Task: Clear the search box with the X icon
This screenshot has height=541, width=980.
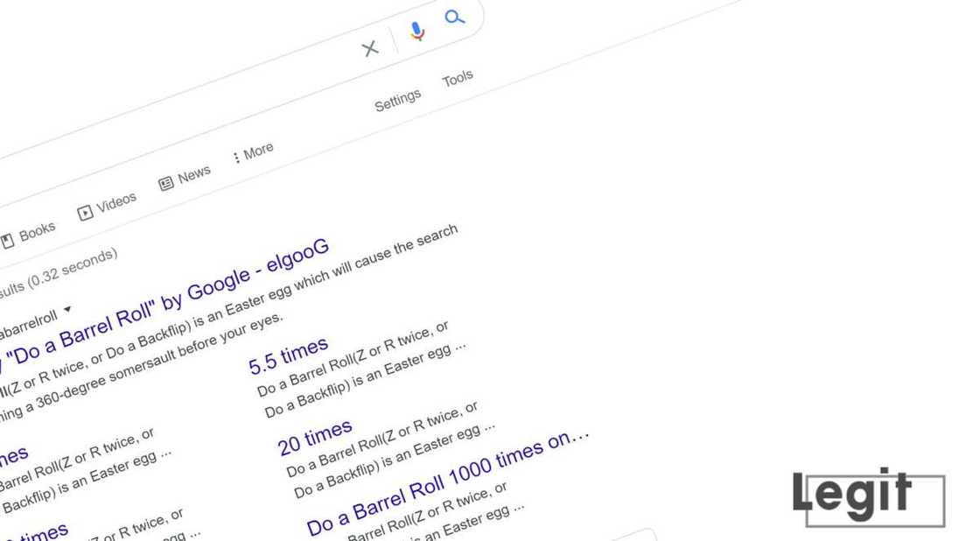Action: (370, 49)
